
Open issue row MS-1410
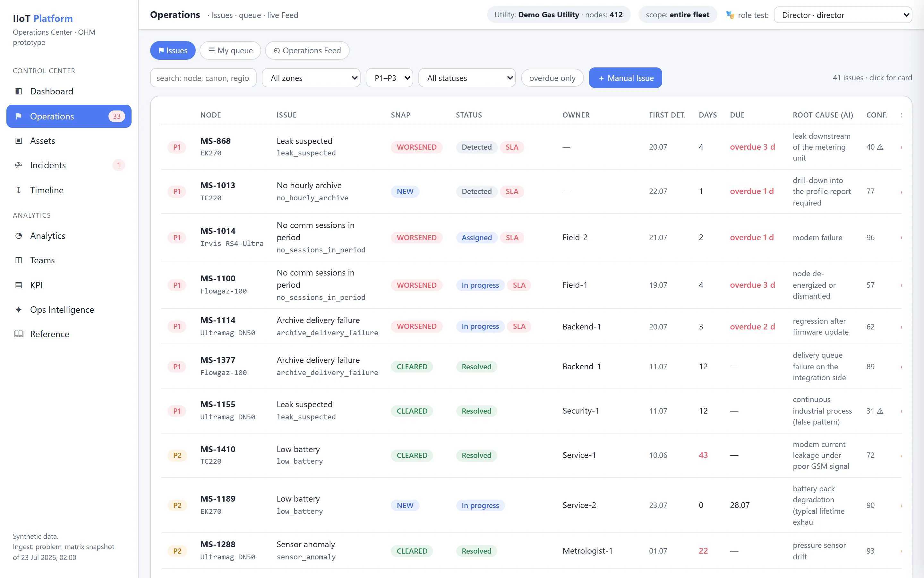(531, 455)
